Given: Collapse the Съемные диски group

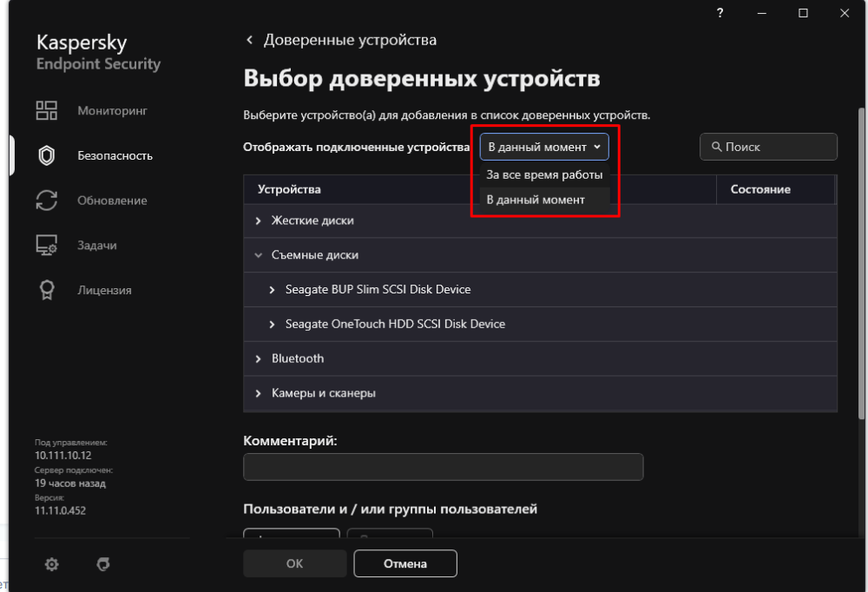Looking at the screenshot, I should pos(259,255).
